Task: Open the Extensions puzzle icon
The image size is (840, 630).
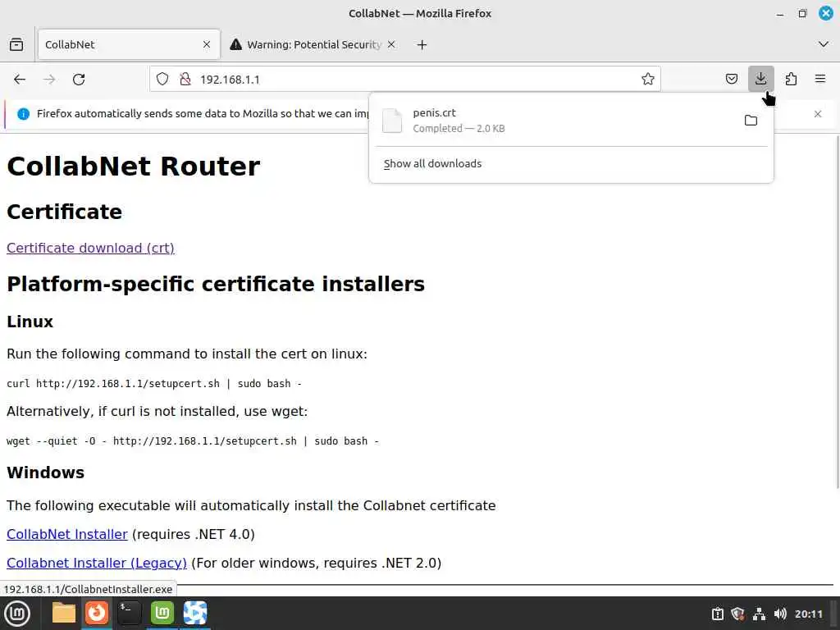Action: coord(791,80)
